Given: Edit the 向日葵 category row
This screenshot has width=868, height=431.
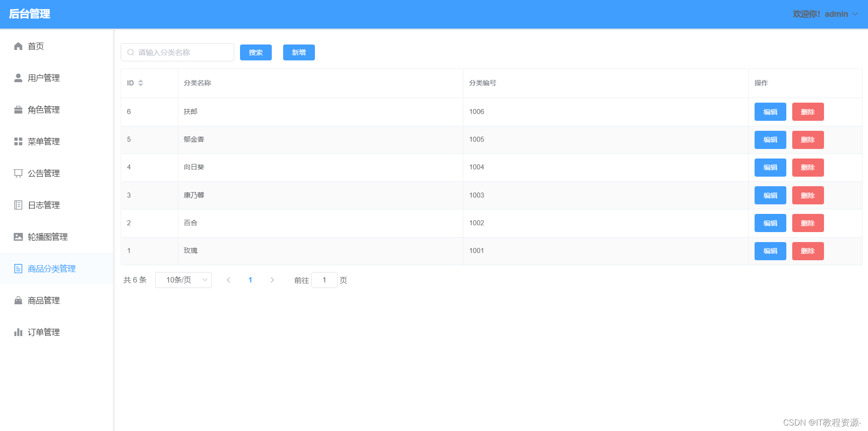Looking at the screenshot, I should [770, 167].
